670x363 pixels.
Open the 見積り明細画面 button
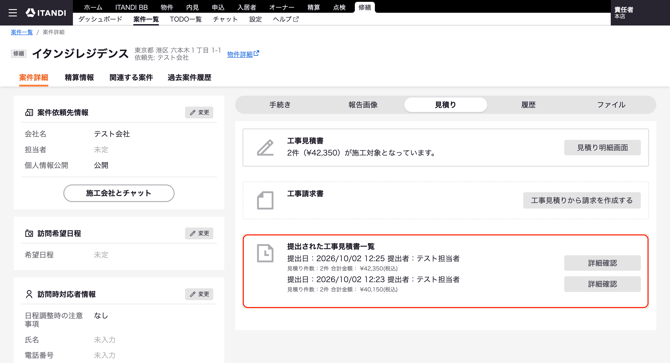[x=602, y=148]
